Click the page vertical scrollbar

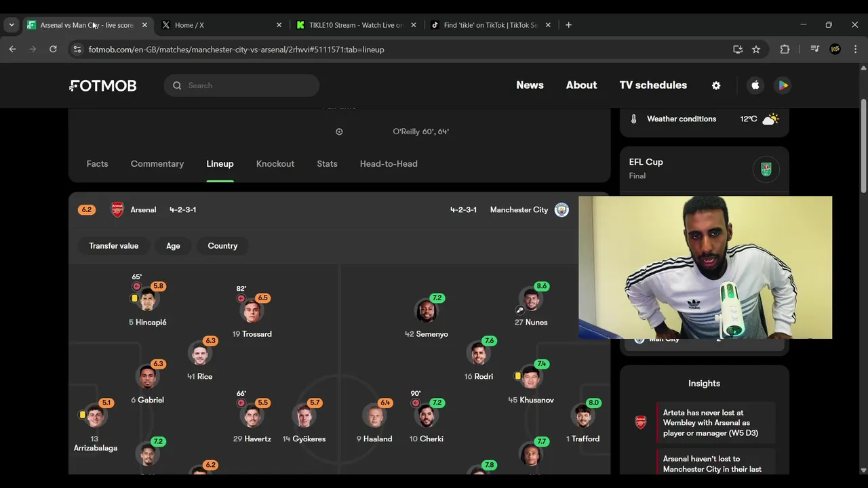(863, 146)
